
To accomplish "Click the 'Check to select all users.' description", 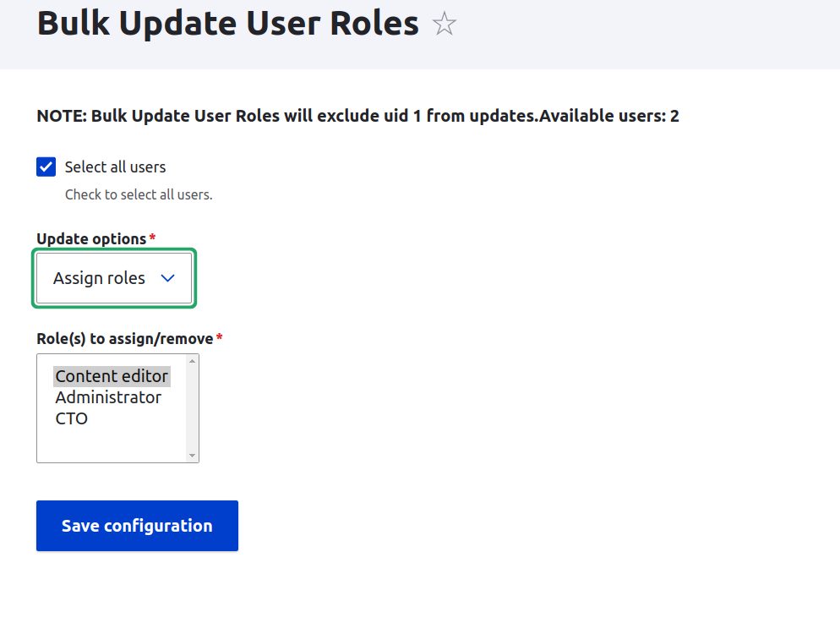I will [139, 194].
